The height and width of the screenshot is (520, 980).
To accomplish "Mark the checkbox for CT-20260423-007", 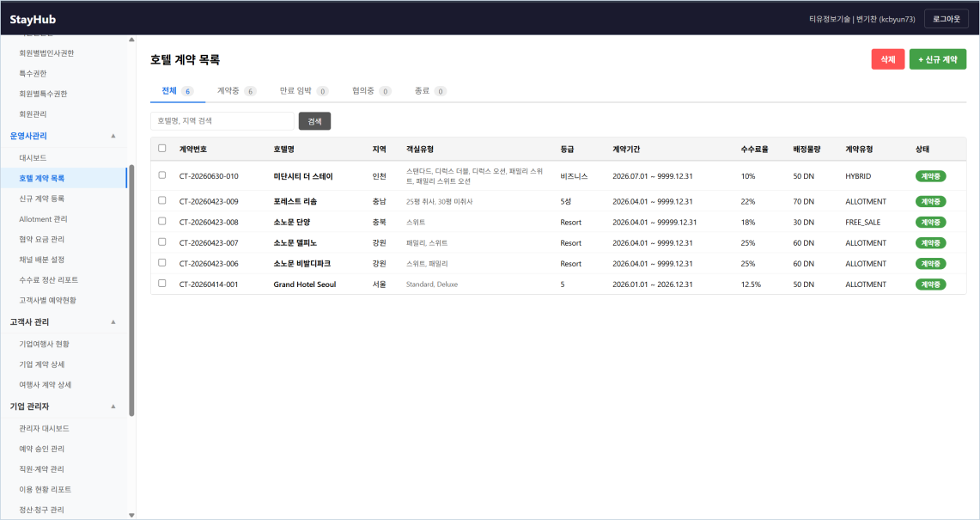I will tap(161, 242).
